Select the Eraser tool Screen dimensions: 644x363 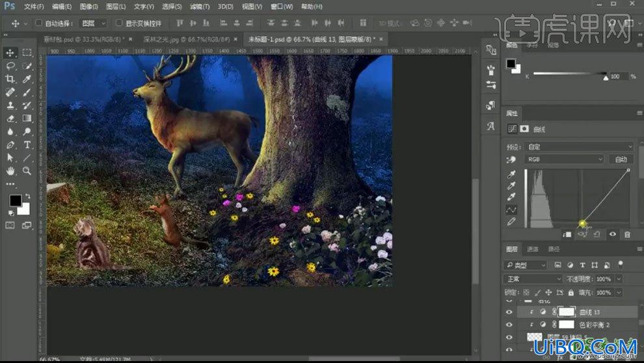pos(10,118)
